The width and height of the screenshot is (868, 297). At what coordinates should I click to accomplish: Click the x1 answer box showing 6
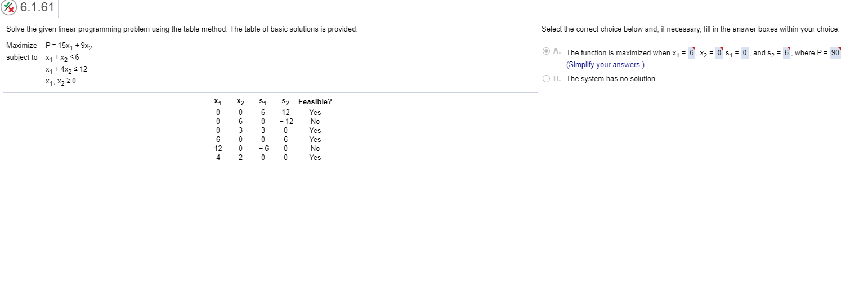pyautogui.click(x=691, y=52)
